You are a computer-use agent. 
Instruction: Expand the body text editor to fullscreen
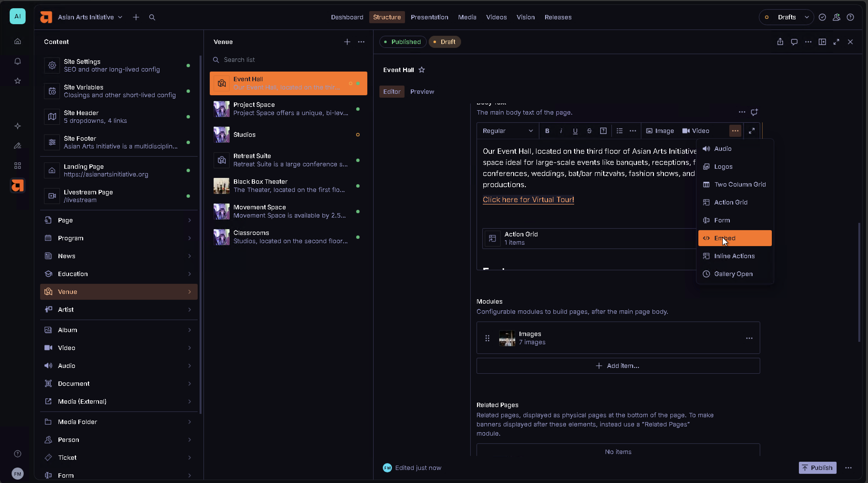pos(752,131)
